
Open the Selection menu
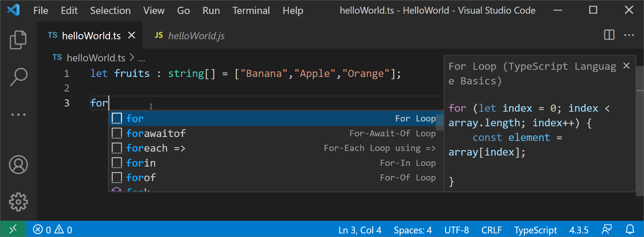point(110,11)
